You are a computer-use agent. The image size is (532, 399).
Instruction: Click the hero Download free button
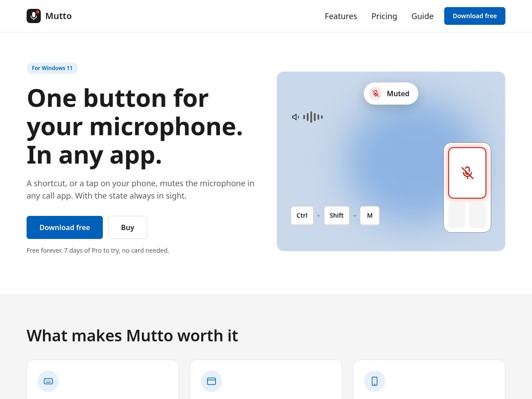tap(65, 227)
